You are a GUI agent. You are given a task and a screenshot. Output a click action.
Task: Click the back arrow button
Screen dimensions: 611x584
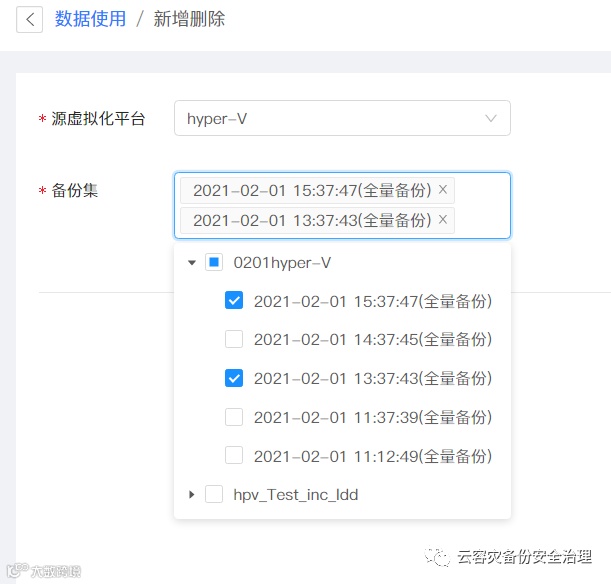(29, 19)
